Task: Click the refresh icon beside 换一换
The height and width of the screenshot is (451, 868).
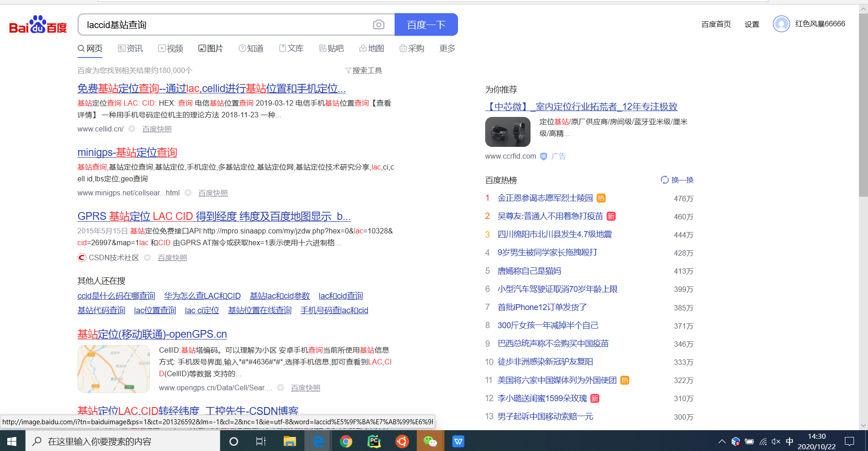Action: 665,180
